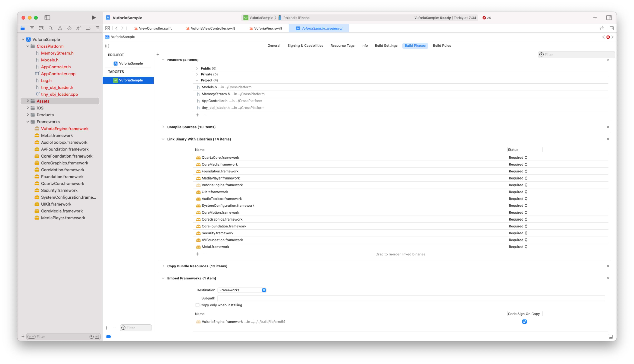Open the Issue navigator warning icon

[x=60, y=28]
